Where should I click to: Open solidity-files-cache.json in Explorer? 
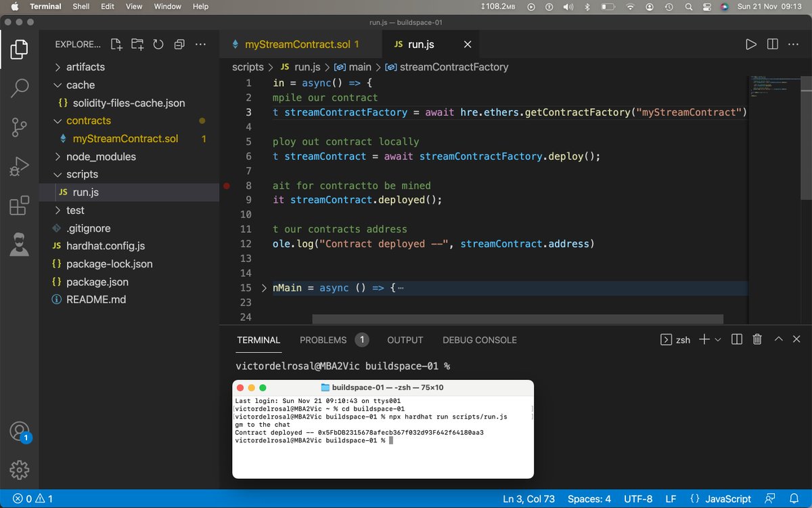(129, 103)
